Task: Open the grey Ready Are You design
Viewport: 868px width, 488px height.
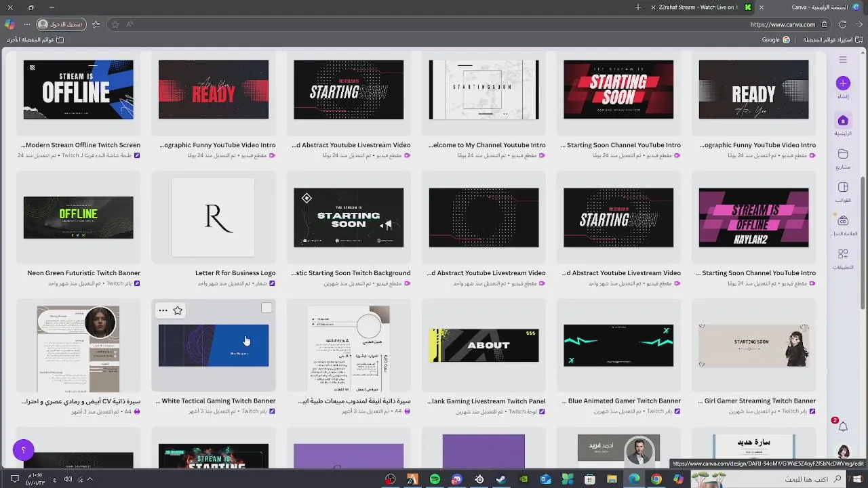Action: click(x=753, y=89)
